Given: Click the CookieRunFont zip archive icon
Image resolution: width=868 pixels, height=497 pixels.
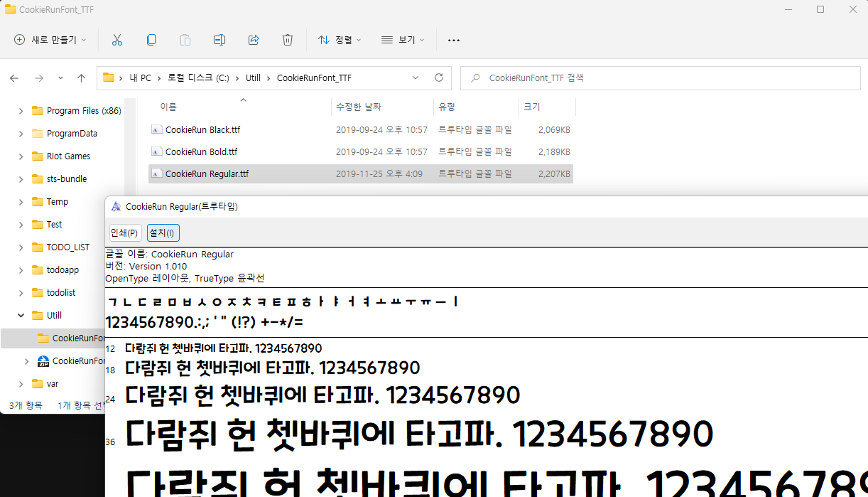Looking at the screenshot, I should 43,360.
